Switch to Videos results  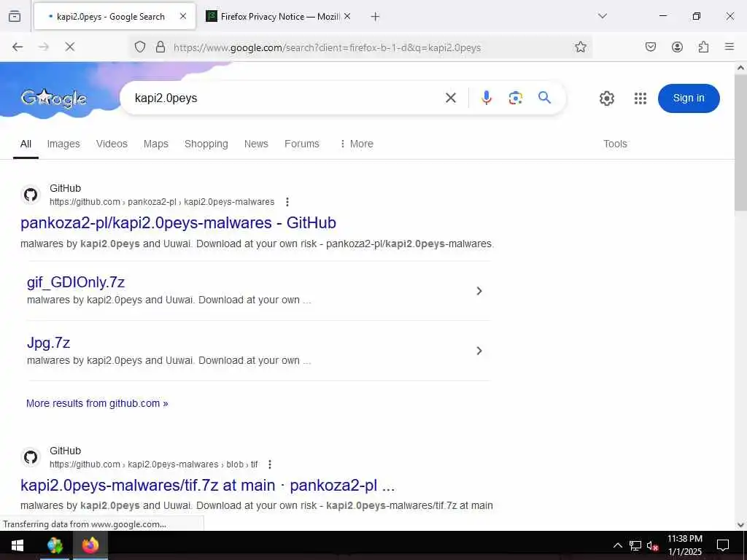(x=112, y=144)
